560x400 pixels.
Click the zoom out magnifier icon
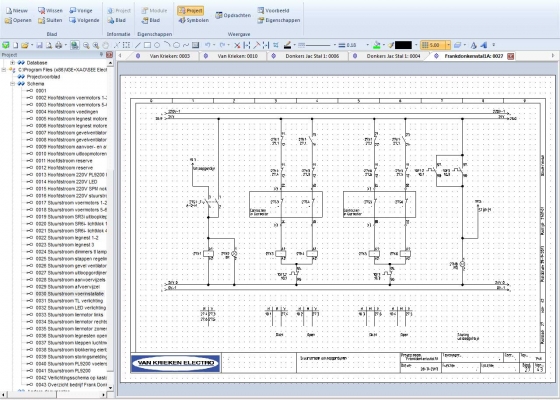(86, 45)
